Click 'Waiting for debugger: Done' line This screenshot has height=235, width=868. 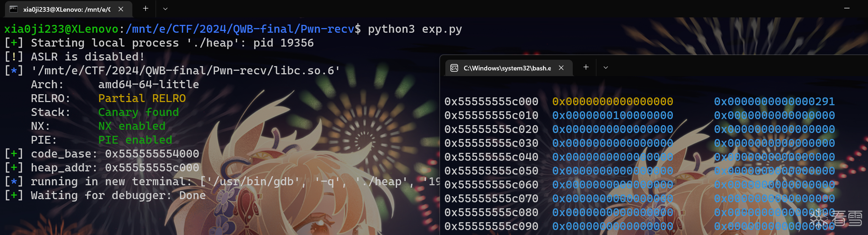105,196
